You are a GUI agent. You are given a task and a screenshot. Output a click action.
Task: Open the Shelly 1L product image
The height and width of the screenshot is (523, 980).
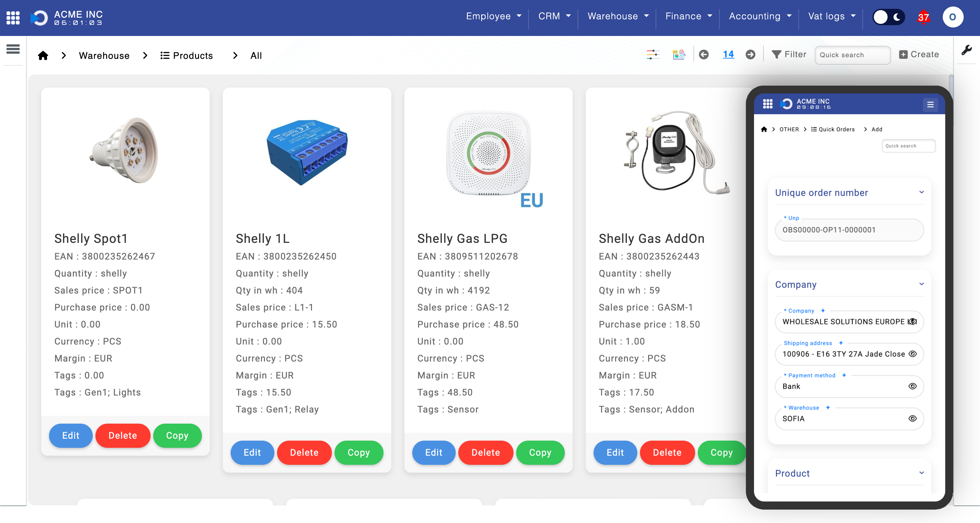[307, 152]
